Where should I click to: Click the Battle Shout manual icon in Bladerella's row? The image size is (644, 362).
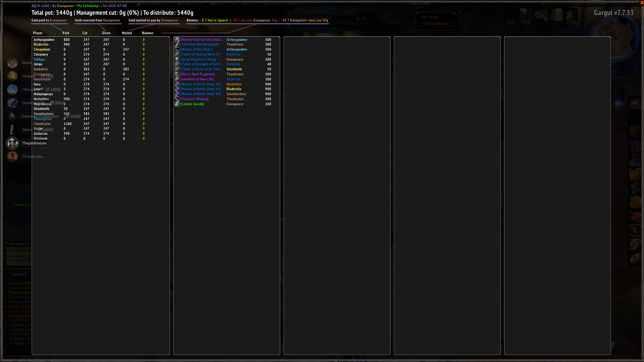pos(177,89)
